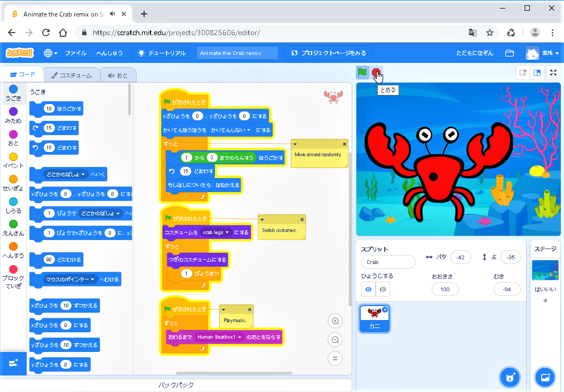Click the direction field -94
The image size is (564, 392).
(507, 289)
